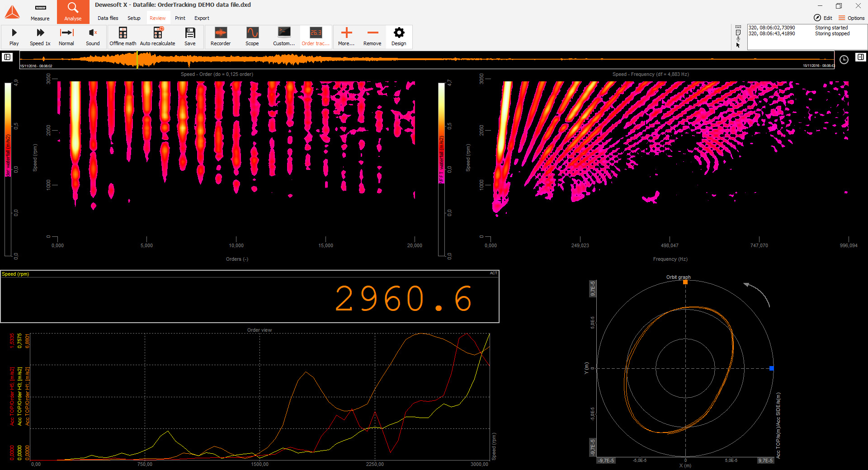This screenshot has width=868, height=470.
Task: Open the Options menu
Action: click(x=852, y=18)
